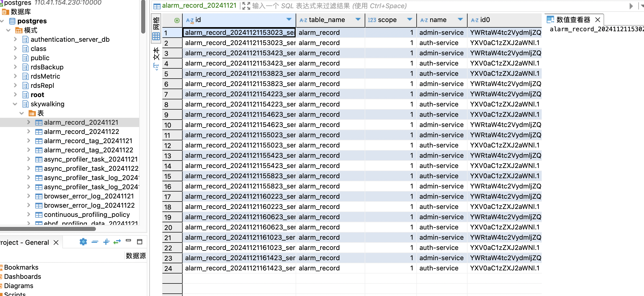The width and height of the screenshot is (644, 296).
Task: Collapse the skywalking schema node
Action: click(x=15, y=104)
